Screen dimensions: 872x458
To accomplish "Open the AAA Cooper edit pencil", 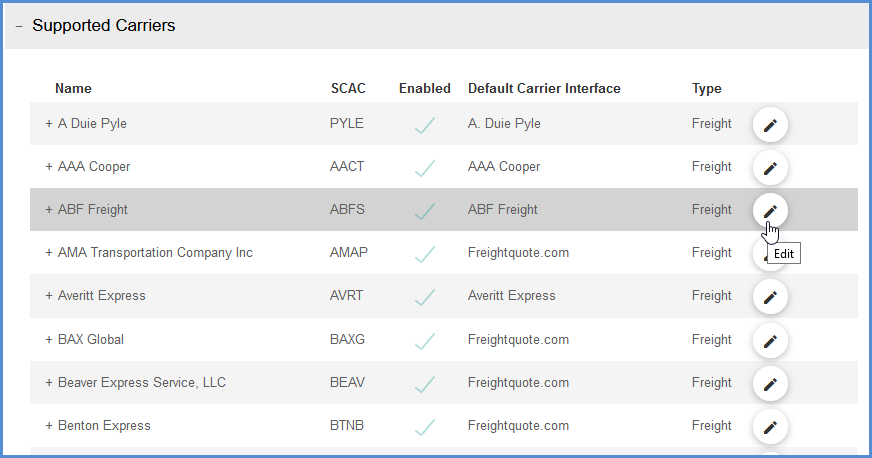I will coord(770,168).
